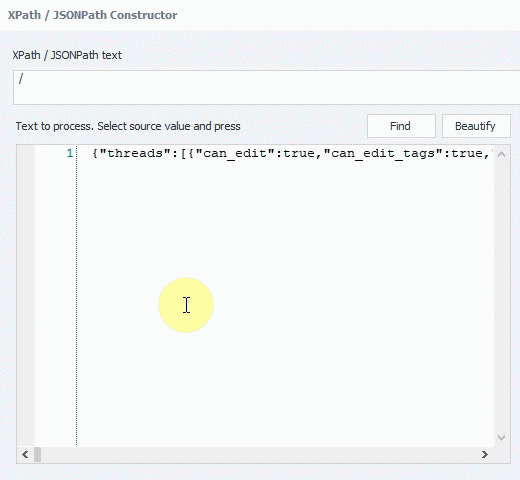Place the cursor in the "can_edit" key
This screenshot has height=480, width=520.
pos(235,153)
